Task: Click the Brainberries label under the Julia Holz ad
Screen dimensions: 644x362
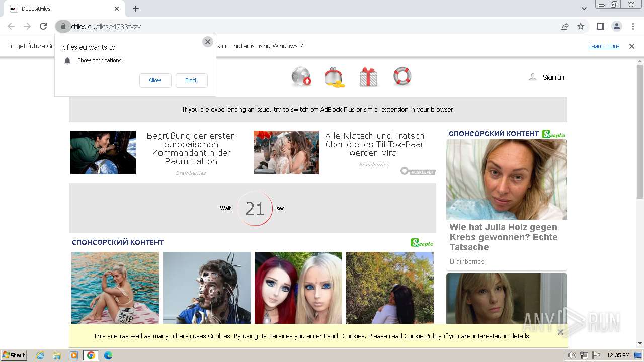Action: coord(467,261)
